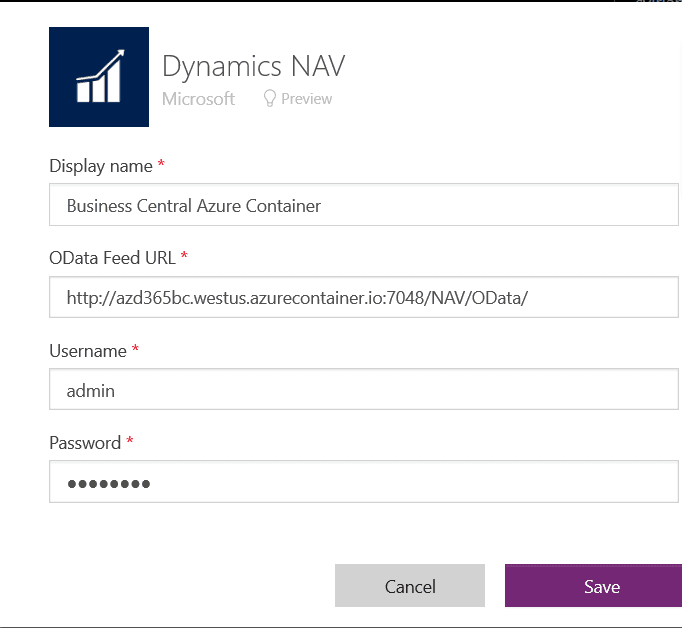Image resolution: width=682 pixels, height=628 pixels.
Task: Click the Dynamics NAV chart logo icon
Action: pos(99,77)
